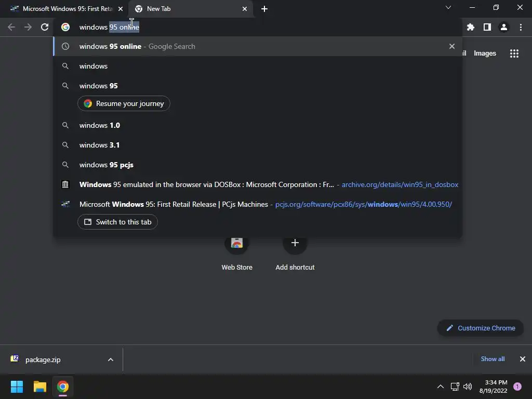Screen dimensions: 532x399
Task: Click the Customize Chrome button
Action: pos(481,328)
